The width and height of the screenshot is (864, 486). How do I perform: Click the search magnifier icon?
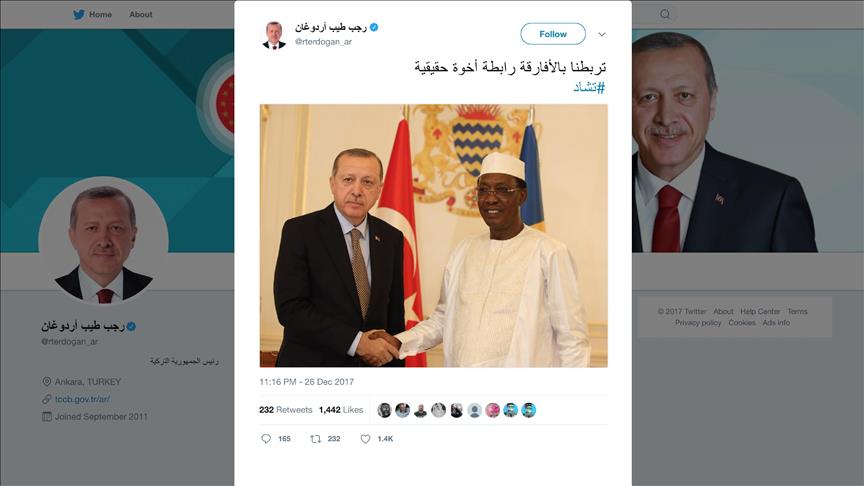pos(665,14)
